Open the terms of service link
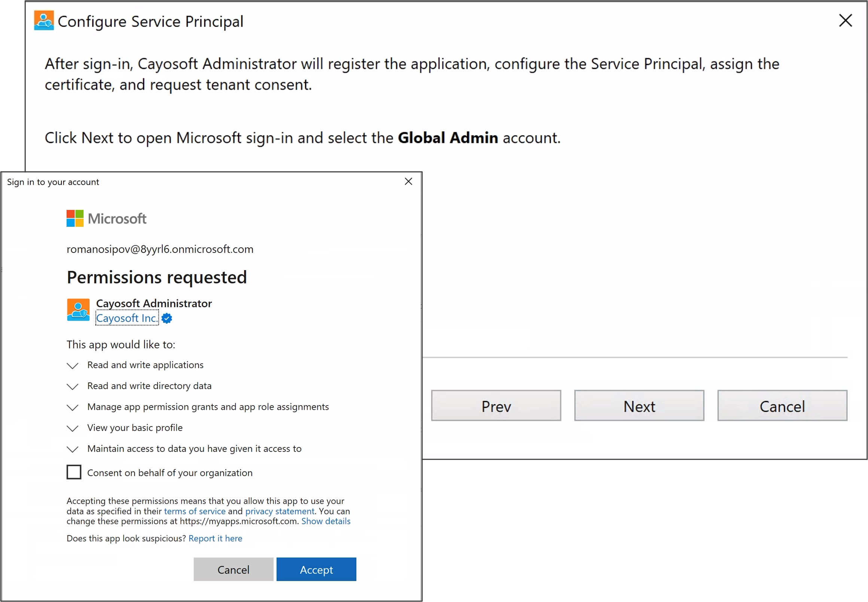The width and height of the screenshot is (868, 602). tap(195, 511)
